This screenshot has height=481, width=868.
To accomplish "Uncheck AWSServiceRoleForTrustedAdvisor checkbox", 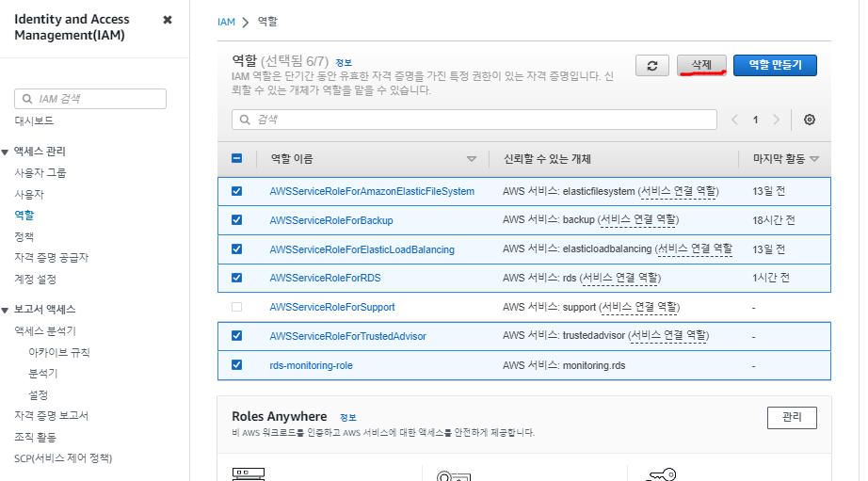I will [x=236, y=336].
